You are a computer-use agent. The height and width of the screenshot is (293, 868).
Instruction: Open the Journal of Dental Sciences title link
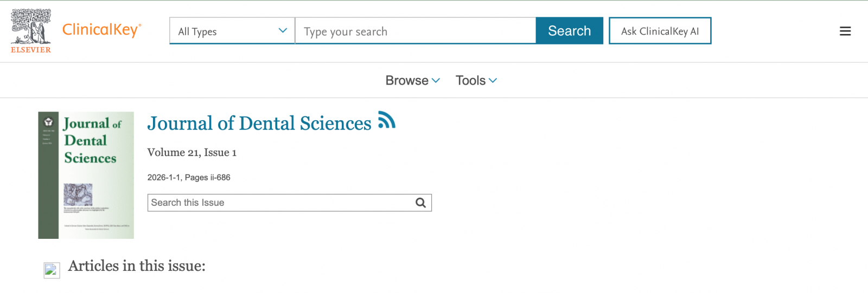(x=259, y=123)
